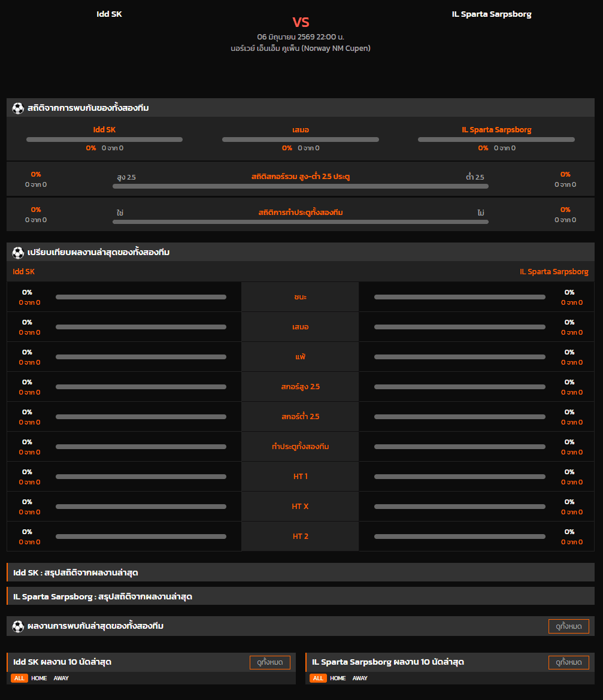The height and width of the screenshot is (700, 603).
Task: Click Idd SK bar in the แพ้ row
Action: click(x=141, y=357)
